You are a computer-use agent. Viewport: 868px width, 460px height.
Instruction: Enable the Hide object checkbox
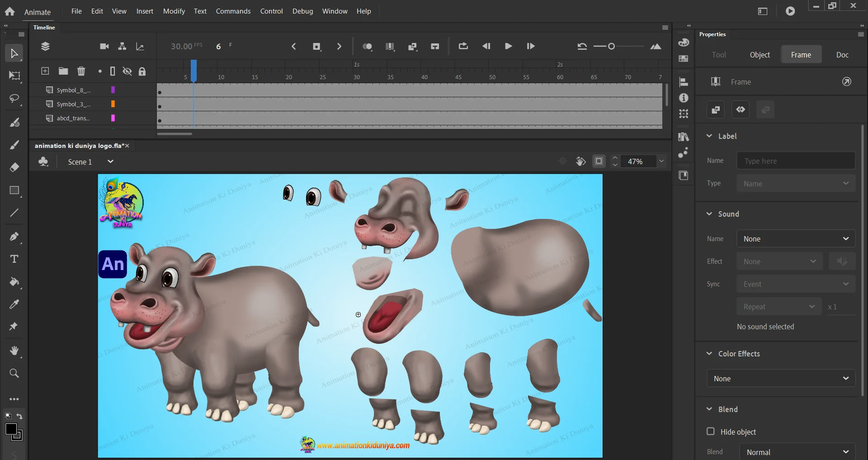click(711, 432)
